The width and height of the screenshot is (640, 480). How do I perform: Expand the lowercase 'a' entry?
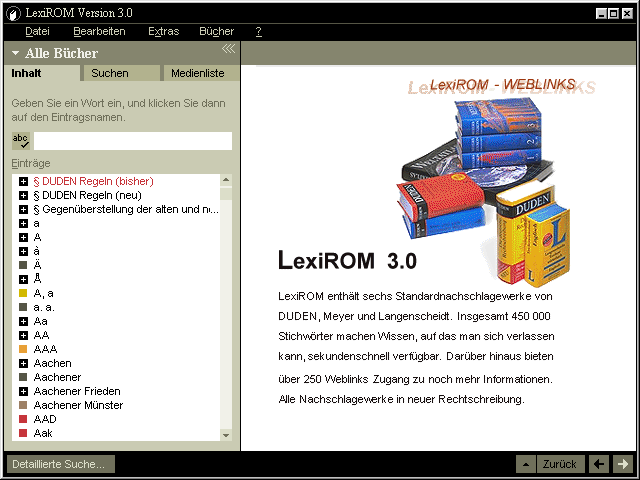[24, 223]
